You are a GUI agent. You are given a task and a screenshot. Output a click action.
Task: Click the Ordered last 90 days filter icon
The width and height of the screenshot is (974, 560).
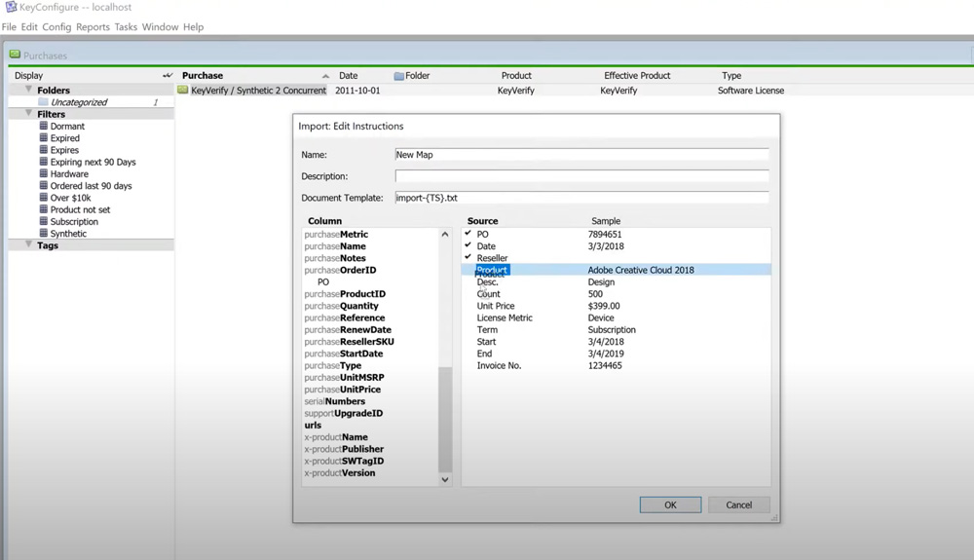[x=44, y=185]
